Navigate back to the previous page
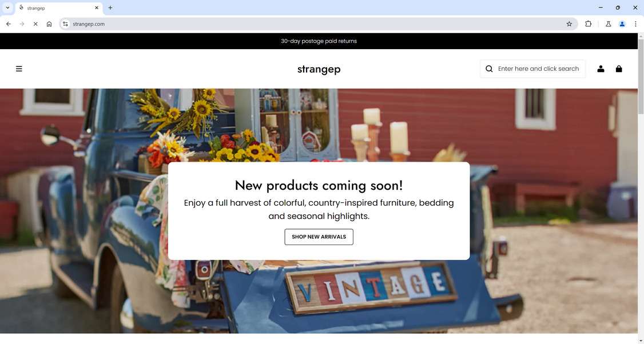This screenshot has height=344, width=644. click(8, 24)
